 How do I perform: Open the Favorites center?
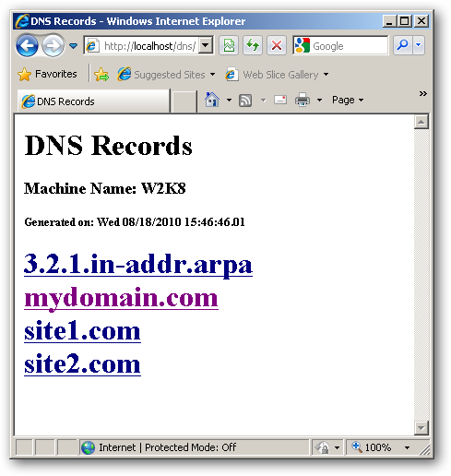(47, 74)
